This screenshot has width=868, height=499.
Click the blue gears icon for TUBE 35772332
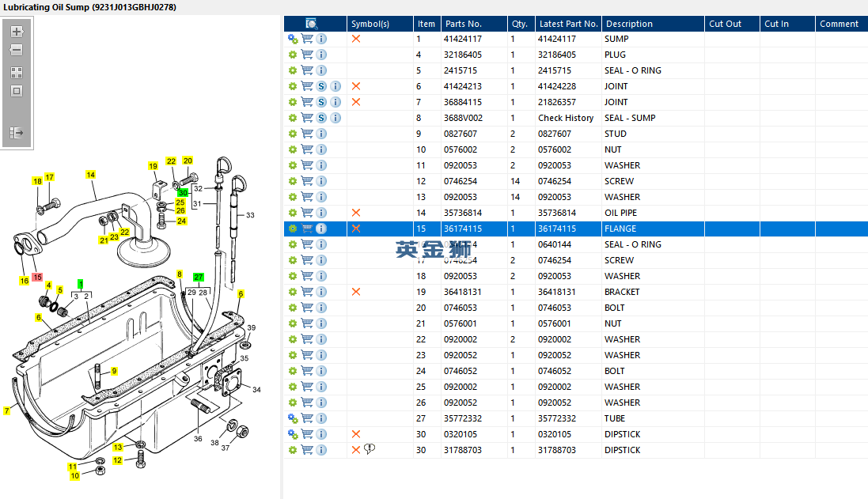tap(293, 418)
